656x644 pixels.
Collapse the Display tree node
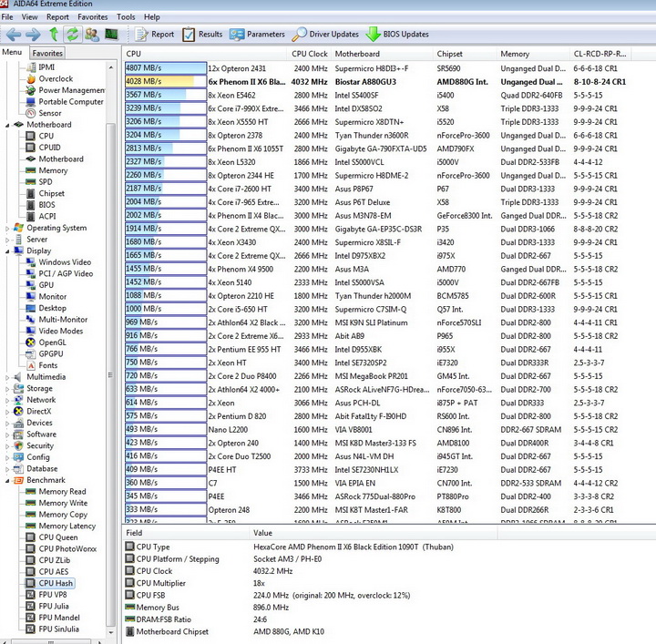(7, 251)
